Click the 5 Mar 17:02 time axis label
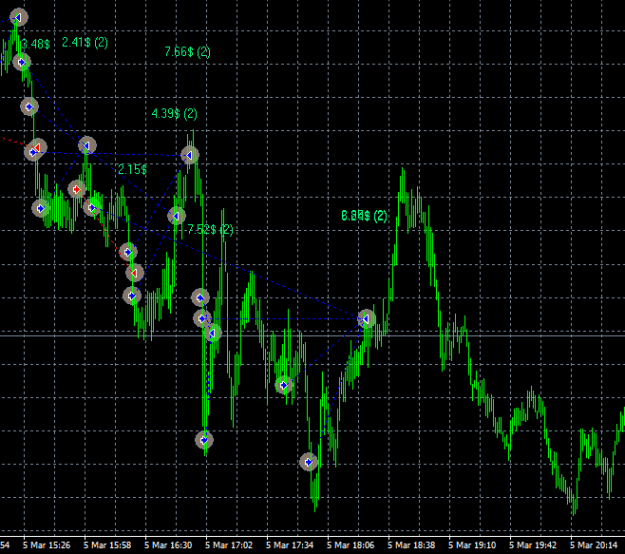The image size is (625, 554). coord(229,545)
